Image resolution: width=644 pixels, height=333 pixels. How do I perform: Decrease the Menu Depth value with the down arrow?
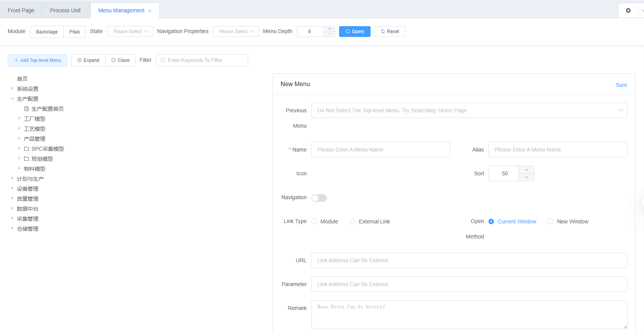click(x=329, y=34)
